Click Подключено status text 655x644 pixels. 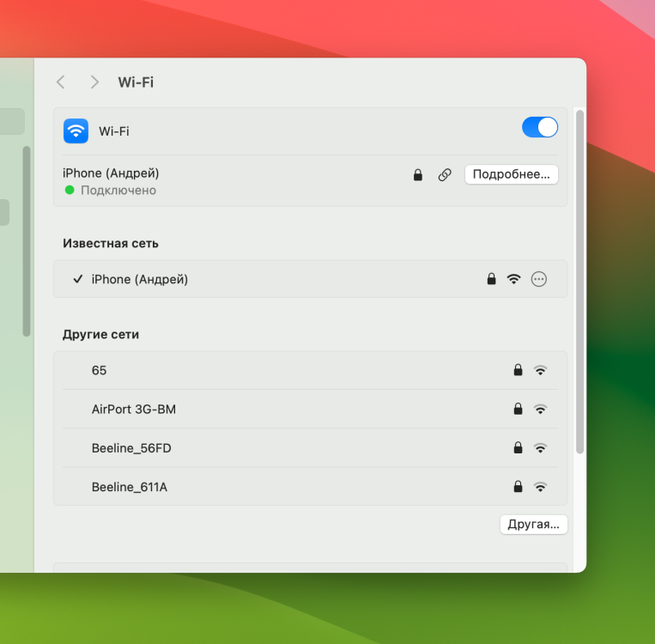click(118, 191)
